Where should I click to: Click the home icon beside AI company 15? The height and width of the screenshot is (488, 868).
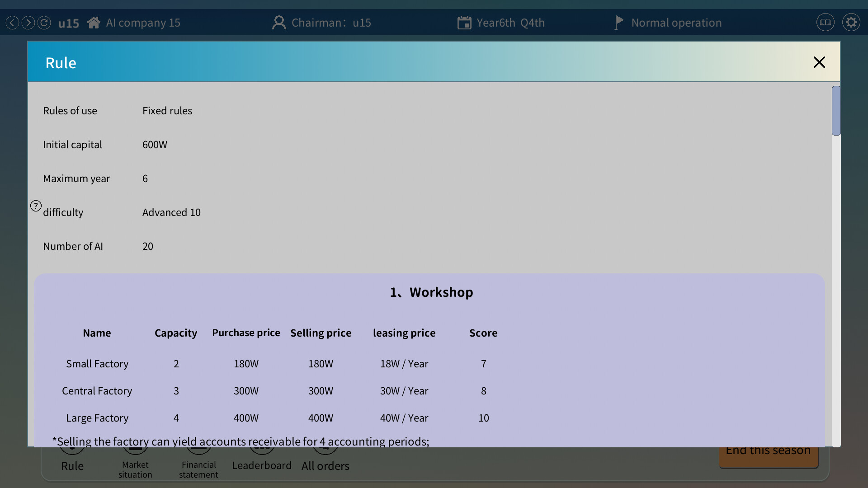[x=94, y=22]
